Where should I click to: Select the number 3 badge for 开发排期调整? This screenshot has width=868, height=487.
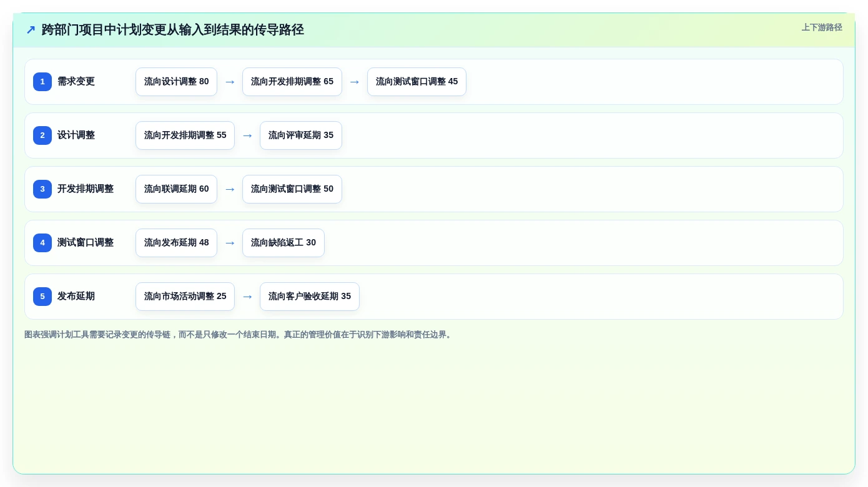[42, 189]
